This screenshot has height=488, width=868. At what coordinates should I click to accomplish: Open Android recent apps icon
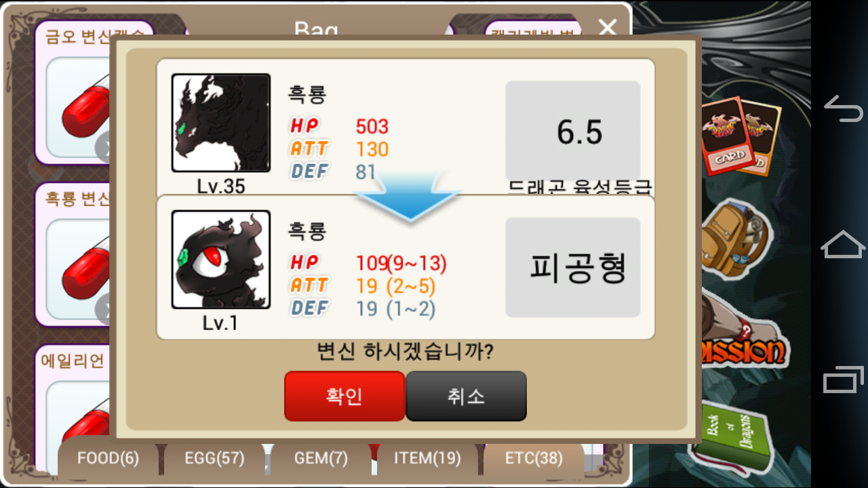tap(843, 380)
